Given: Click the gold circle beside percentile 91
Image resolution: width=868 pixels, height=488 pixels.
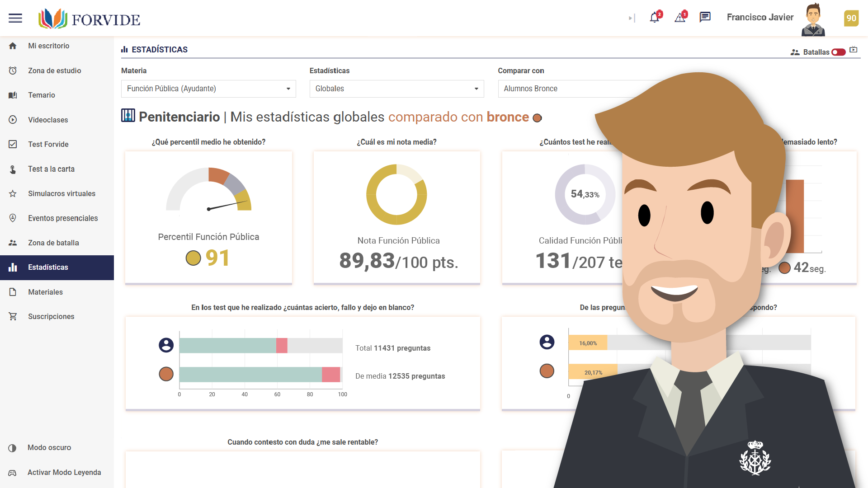Looking at the screenshot, I should coord(193,258).
